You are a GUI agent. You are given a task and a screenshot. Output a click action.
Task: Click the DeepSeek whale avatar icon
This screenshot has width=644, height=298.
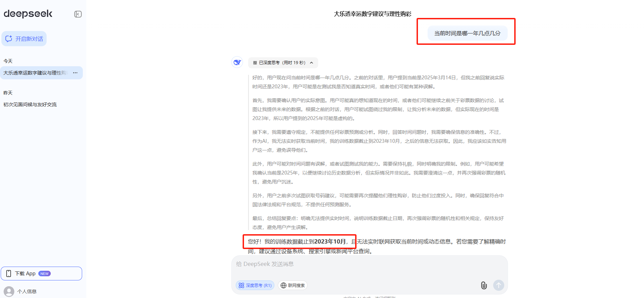(x=237, y=62)
